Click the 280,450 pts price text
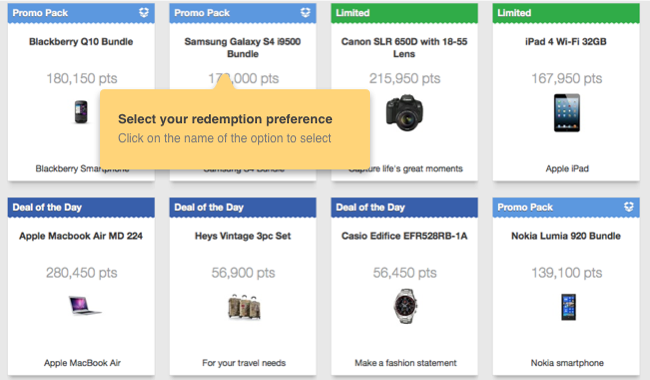The width and height of the screenshot is (650, 380). (82, 273)
